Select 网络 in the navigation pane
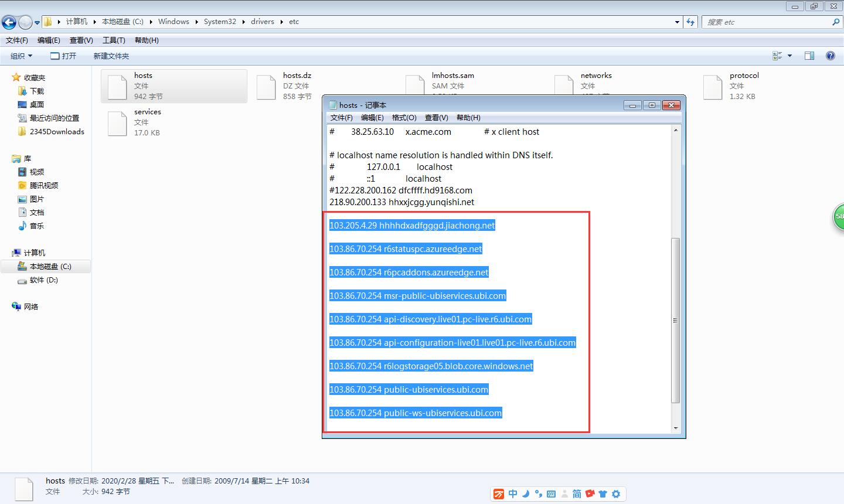Image resolution: width=844 pixels, height=504 pixels. 31,307
